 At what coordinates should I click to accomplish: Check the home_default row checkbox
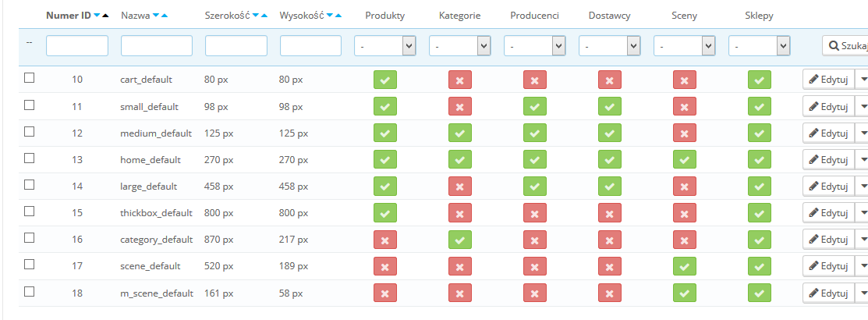point(30,158)
